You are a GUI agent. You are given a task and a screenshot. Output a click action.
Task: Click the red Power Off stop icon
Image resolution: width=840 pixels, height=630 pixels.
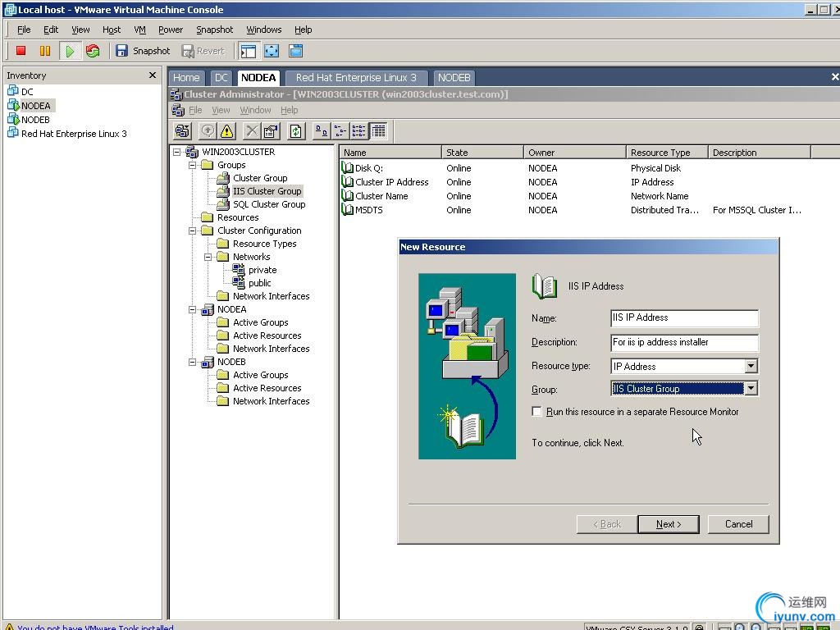click(21, 51)
